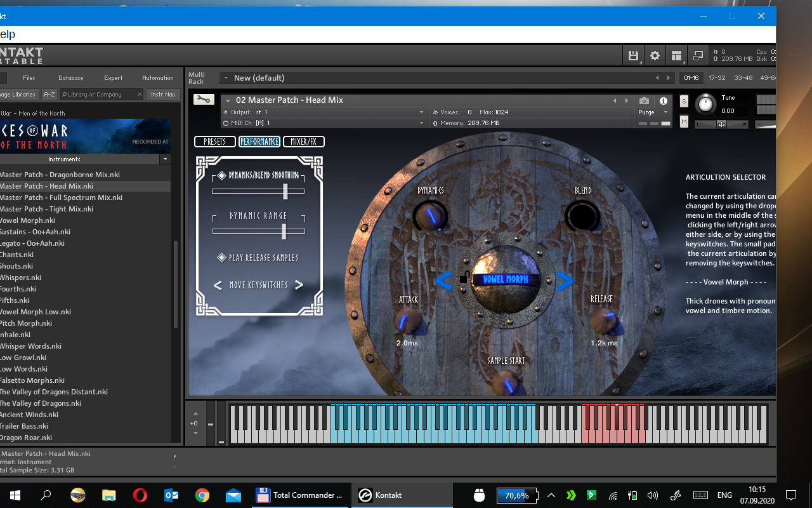Screen dimensions: 812x508
Task: Open Chrome from taskbar
Action: (202, 495)
